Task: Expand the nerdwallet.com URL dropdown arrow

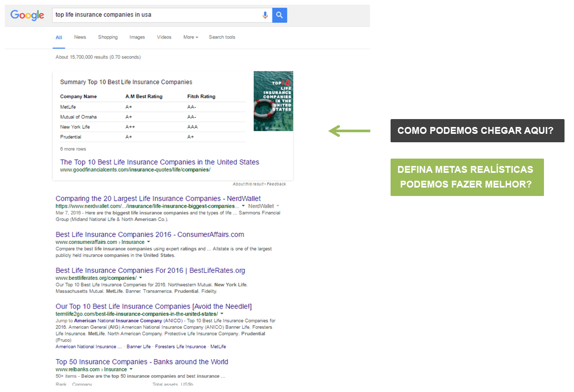Action: coord(243,206)
